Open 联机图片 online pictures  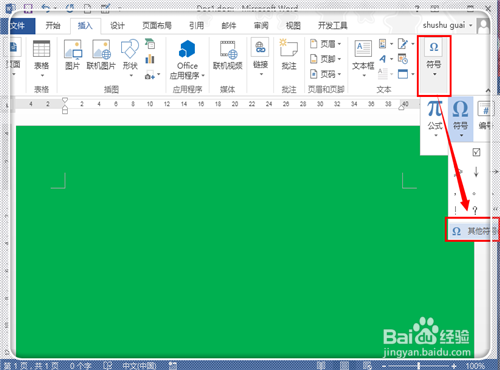point(101,49)
